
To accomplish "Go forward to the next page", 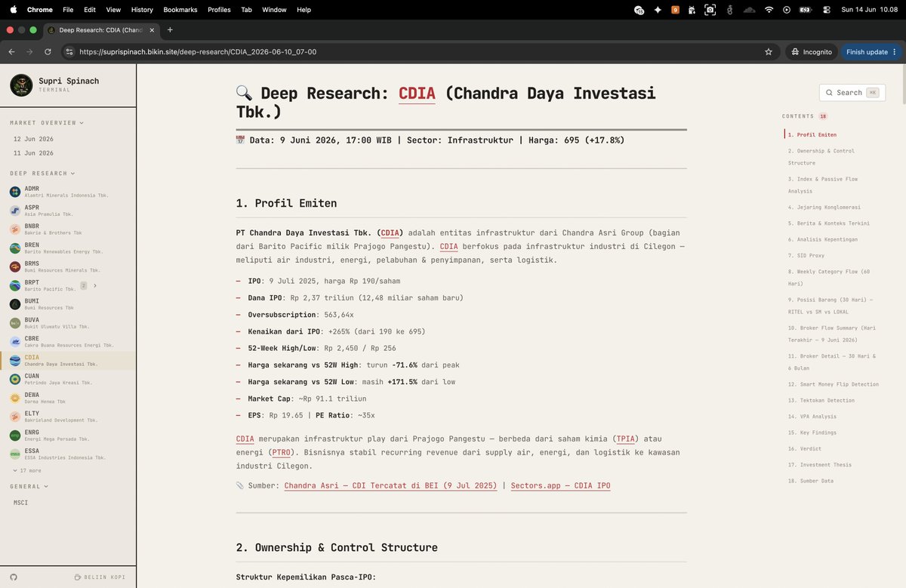I will [29, 52].
